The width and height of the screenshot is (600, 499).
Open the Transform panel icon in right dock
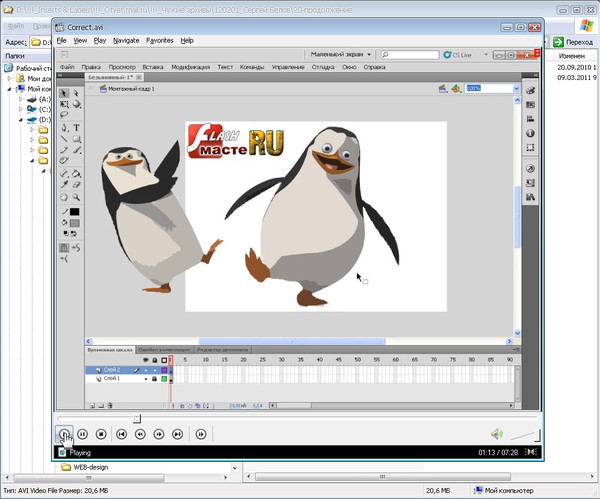[x=530, y=147]
